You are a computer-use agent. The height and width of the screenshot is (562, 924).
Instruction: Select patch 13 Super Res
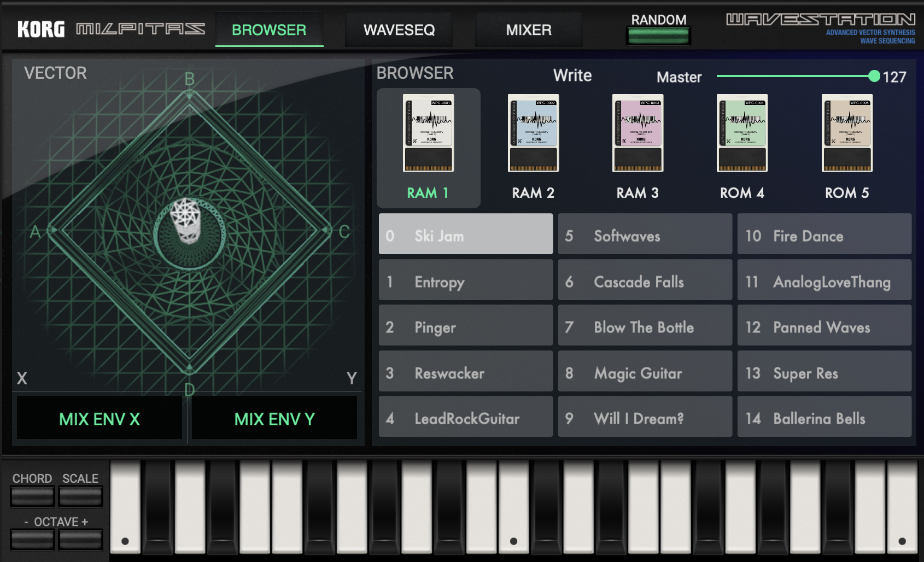[824, 371]
